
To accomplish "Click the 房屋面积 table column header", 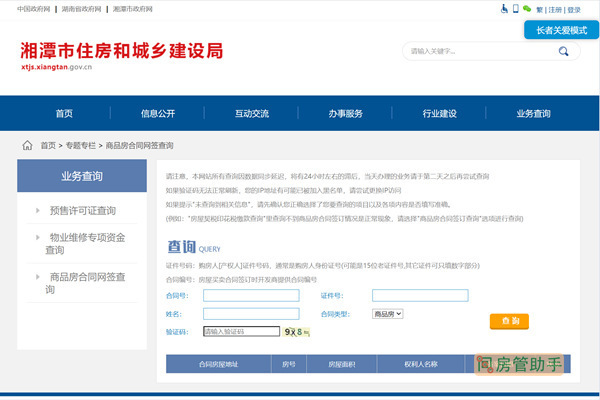I will [342, 364].
